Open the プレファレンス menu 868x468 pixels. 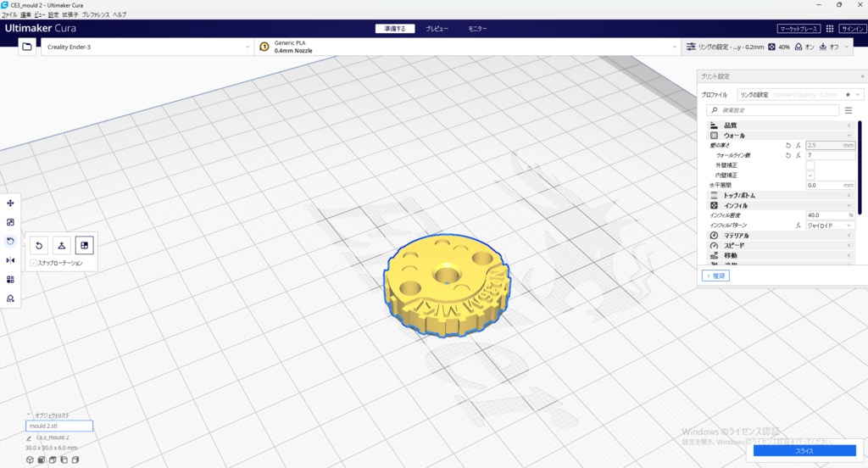click(96, 15)
